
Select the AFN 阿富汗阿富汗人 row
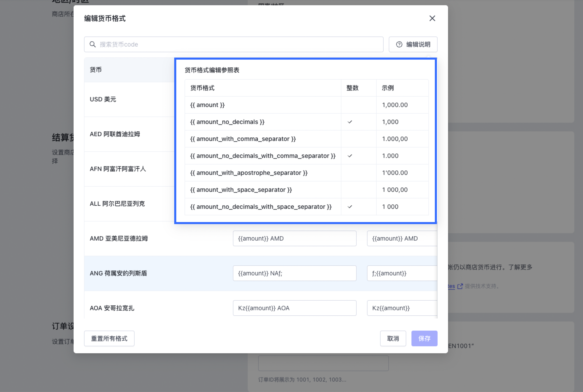tap(129, 169)
